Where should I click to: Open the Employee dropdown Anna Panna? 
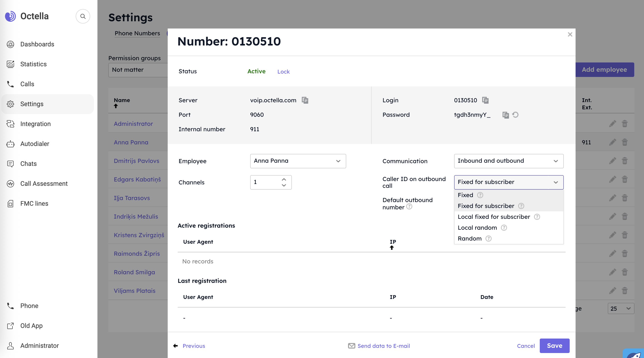(x=298, y=161)
